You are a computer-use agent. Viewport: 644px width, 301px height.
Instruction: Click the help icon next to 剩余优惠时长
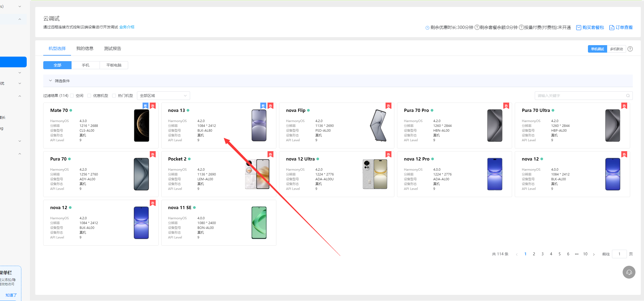point(477,27)
